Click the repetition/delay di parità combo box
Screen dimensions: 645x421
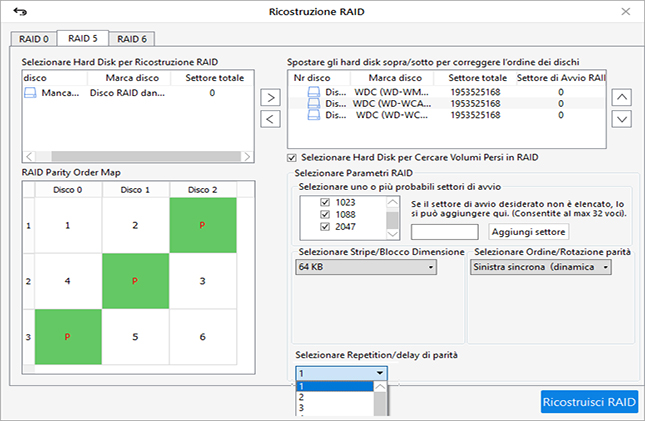point(341,373)
